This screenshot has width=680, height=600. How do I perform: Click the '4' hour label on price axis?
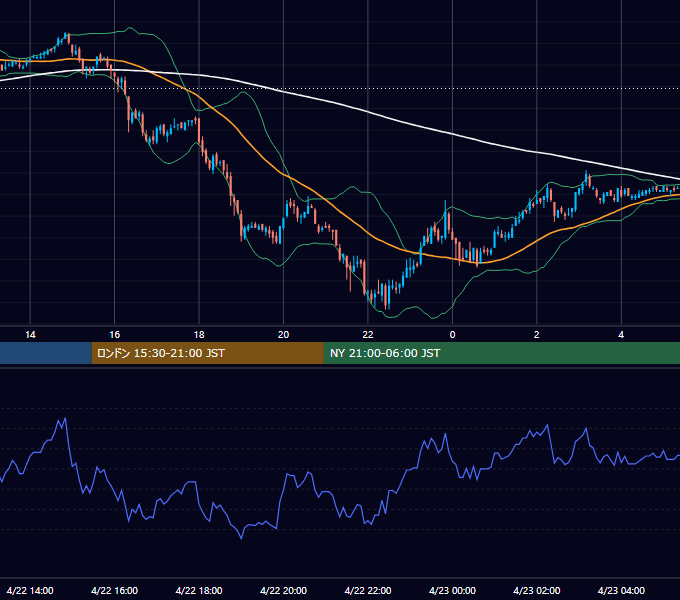(x=621, y=335)
